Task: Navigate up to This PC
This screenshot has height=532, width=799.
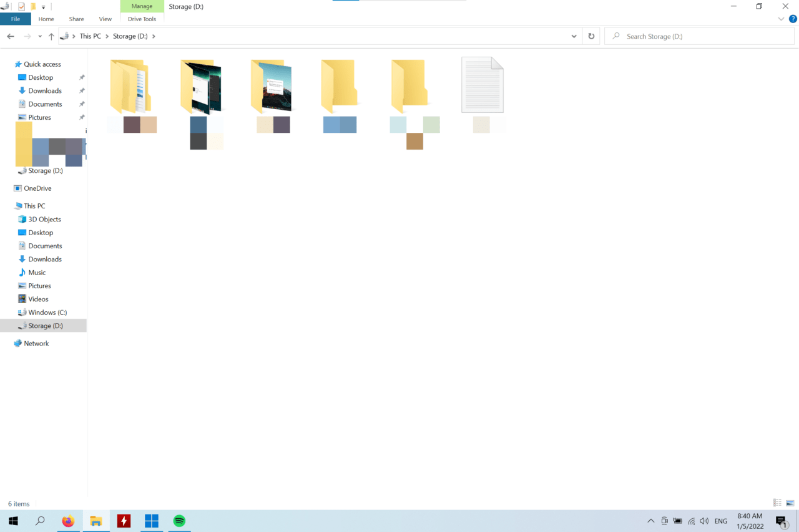Action: pos(51,36)
